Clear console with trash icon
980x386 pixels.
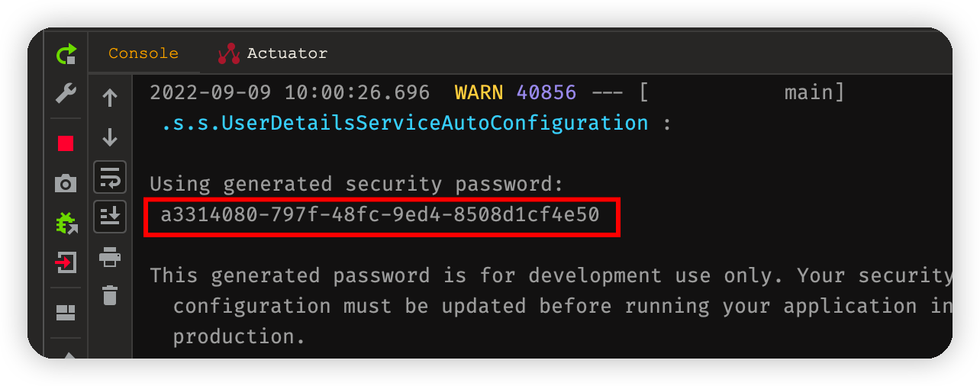click(x=110, y=294)
